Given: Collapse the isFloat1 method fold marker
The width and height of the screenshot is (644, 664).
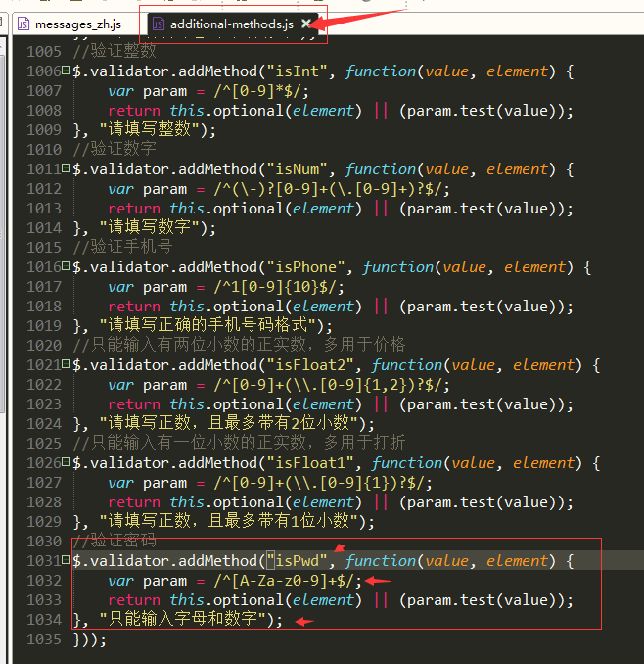Looking at the screenshot, I should click(x=66, y=461).
